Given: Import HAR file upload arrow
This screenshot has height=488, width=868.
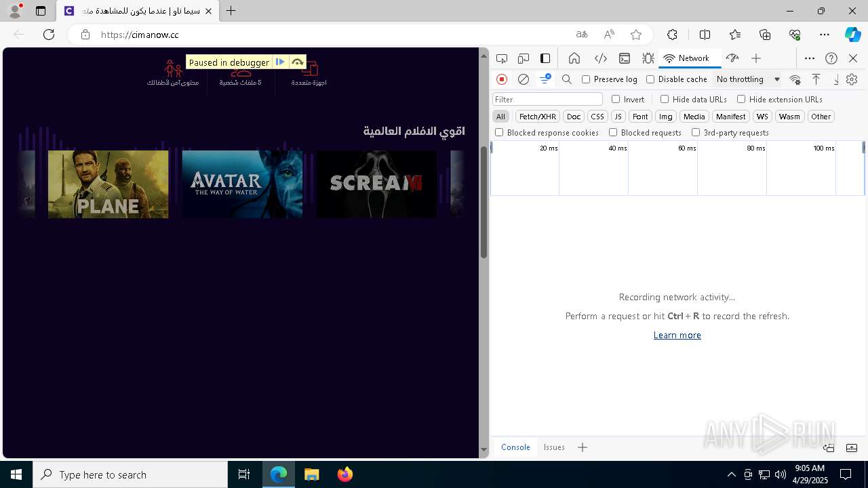Looking at the screenshot, I should pyautogui.click(x=816, y=79).
